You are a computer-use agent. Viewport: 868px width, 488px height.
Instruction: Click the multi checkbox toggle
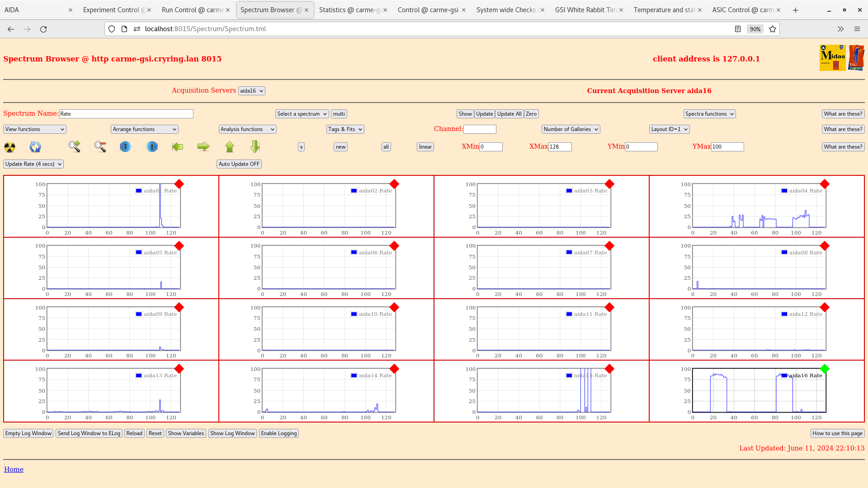(339, 114)
